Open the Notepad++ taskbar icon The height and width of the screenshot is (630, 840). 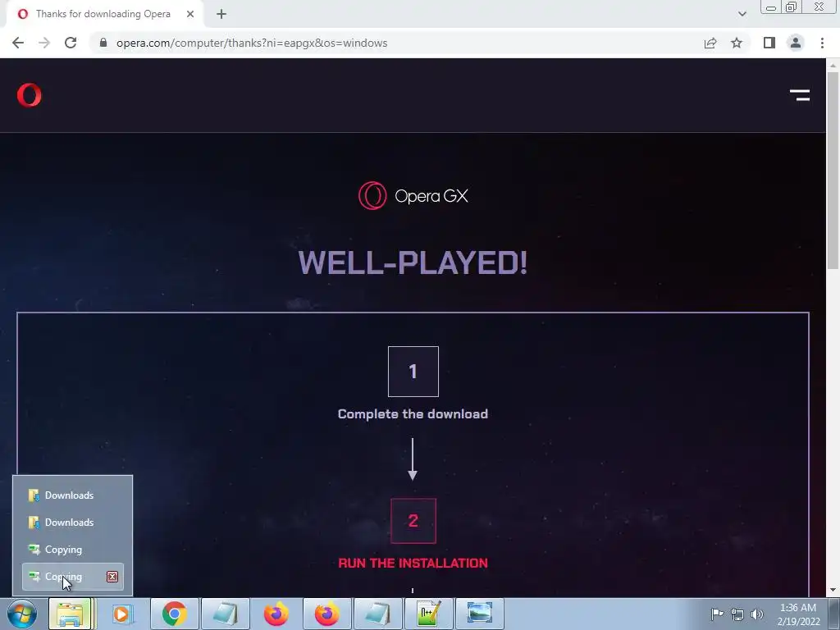pyautogui.click(x=428, y=614)
